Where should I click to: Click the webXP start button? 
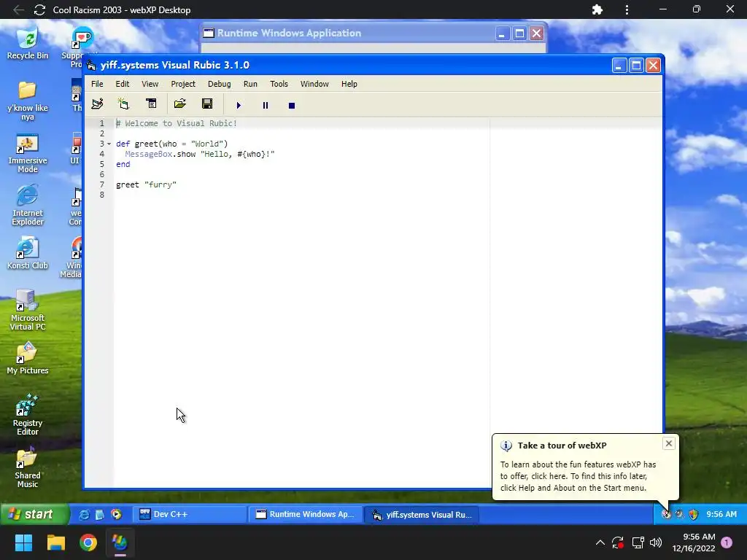[x=34, y=514]
